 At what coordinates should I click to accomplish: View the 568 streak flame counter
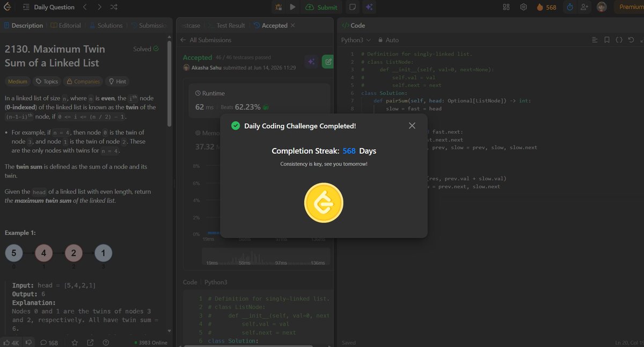[x=546, y=7]
